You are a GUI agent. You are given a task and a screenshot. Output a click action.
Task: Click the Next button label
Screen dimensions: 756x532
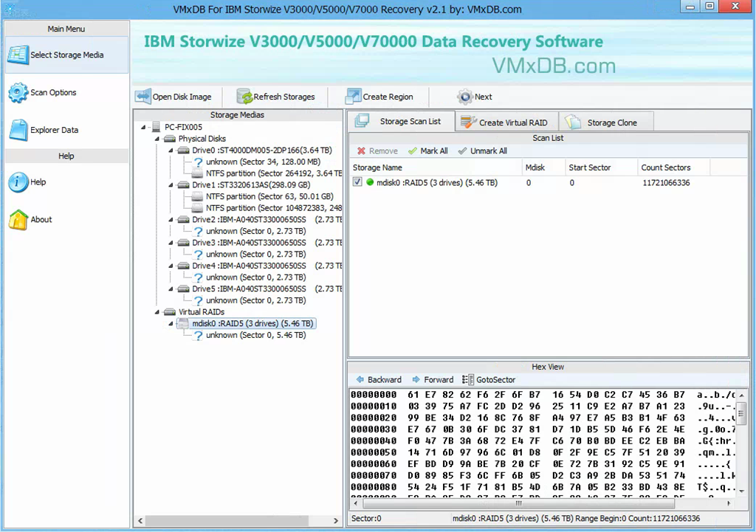[x=483, y=97]
